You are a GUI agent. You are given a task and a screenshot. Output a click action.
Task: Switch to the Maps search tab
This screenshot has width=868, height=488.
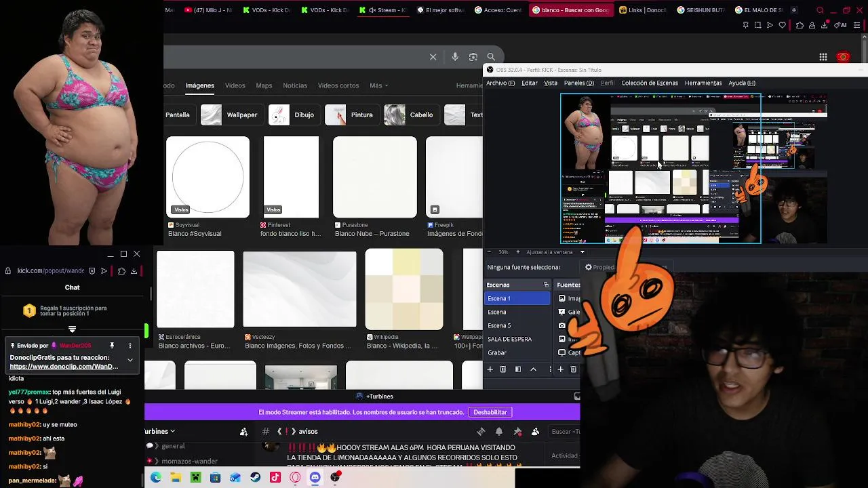tap(264, 85)
